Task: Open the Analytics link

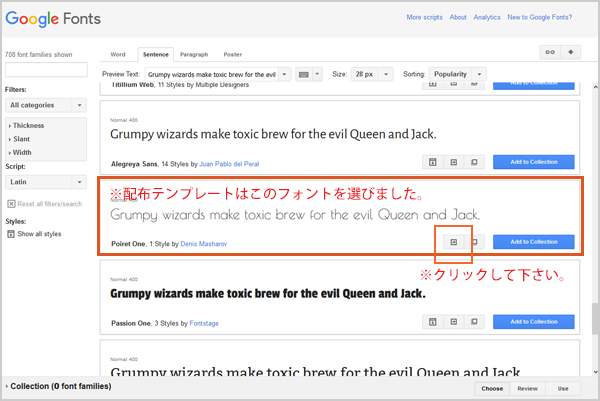Action: coord(487,17)
